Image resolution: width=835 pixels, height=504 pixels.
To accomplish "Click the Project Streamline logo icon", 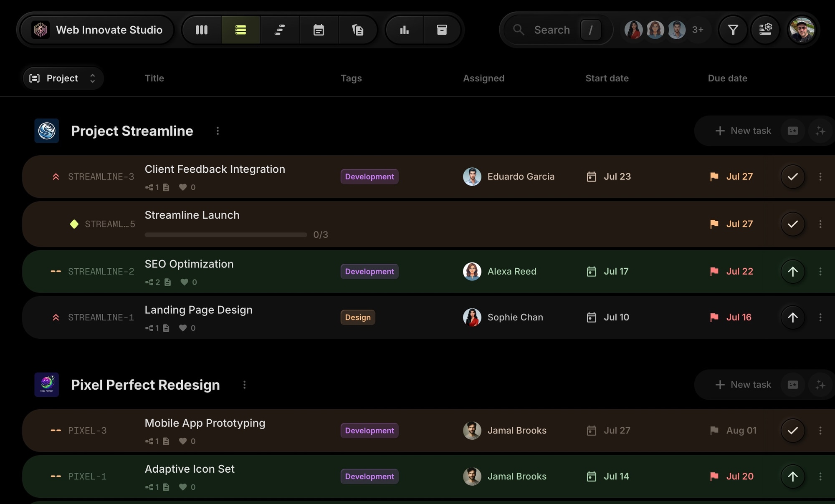I will tap(46, 131).
